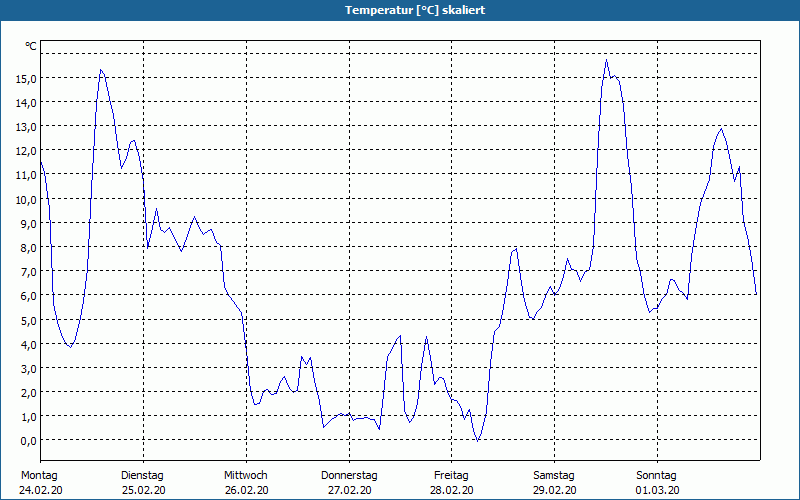Select the 5,0 axis value

click(x=28, y=320)
